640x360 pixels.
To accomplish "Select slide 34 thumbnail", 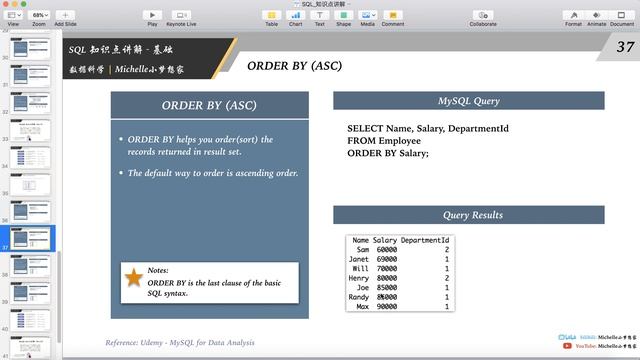I will 30,157.
